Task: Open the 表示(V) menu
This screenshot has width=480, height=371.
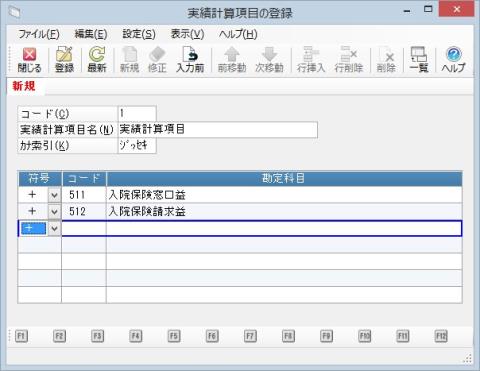Action: coord(187,34)
